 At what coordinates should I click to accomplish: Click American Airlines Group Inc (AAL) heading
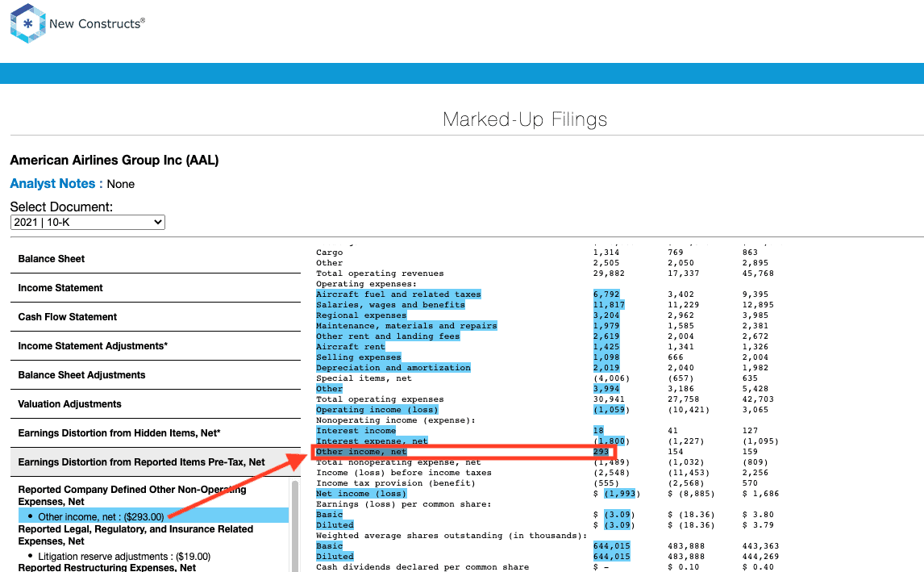pyautogui.click(x=114, y=161)
